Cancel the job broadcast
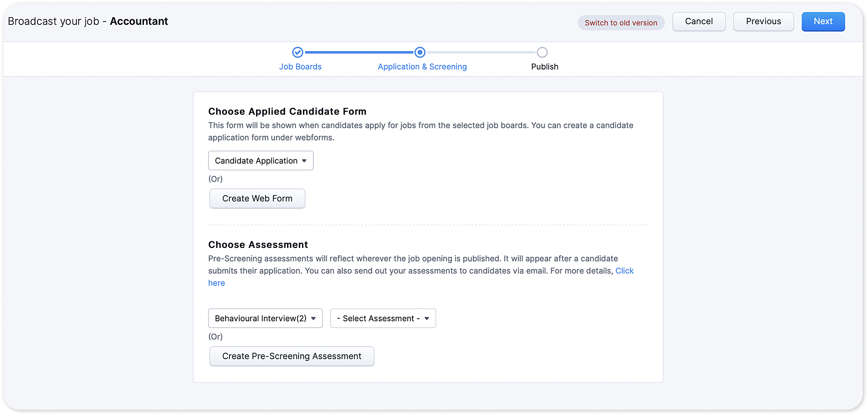The image size is (868, 415). (699, 21)
